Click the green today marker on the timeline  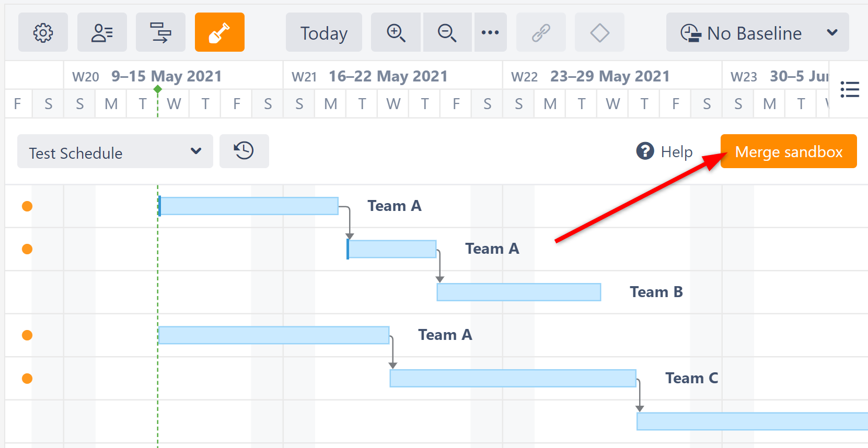158,89
